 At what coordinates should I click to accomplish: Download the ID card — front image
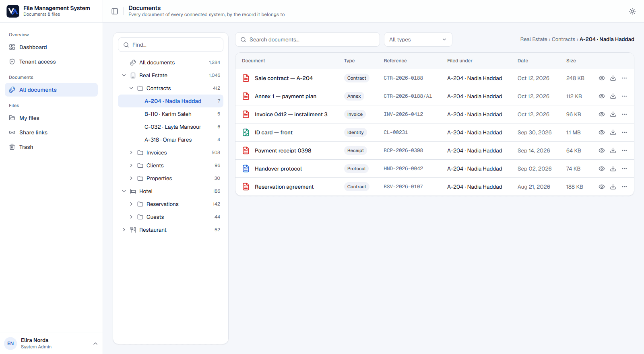click(x=613, y=132)
